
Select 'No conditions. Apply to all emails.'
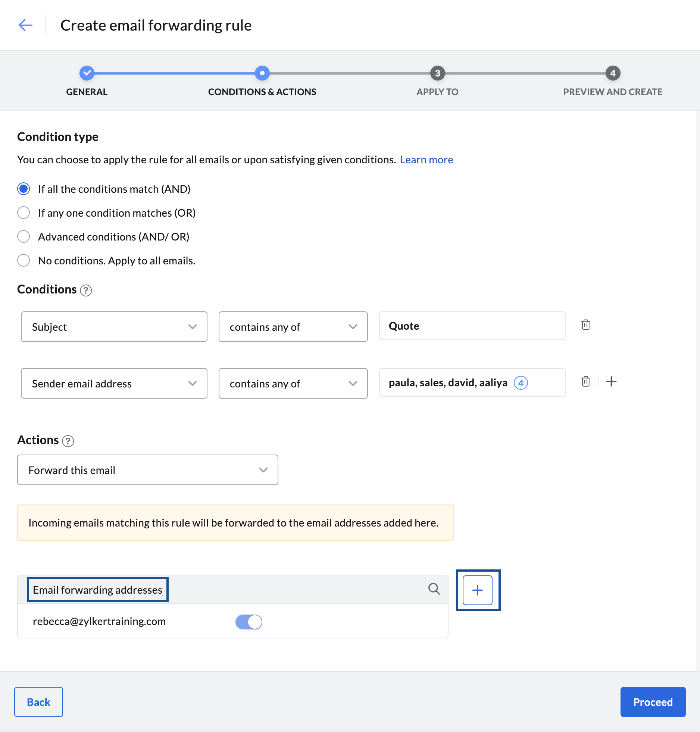click(x=24, y=260)
